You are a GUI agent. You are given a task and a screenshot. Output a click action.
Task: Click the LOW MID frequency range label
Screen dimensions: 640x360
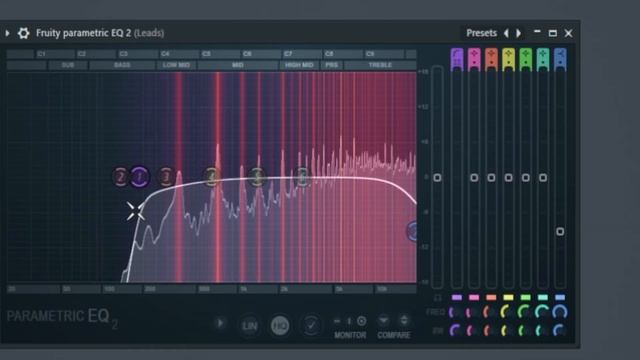[176, 65]
